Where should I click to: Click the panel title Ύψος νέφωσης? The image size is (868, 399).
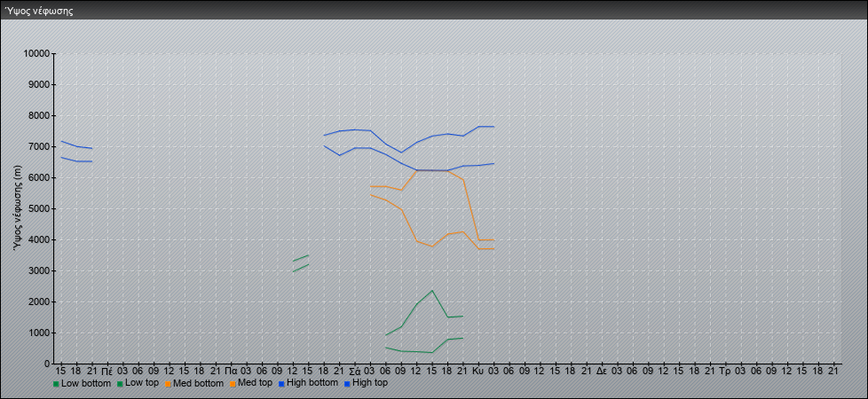39,11
